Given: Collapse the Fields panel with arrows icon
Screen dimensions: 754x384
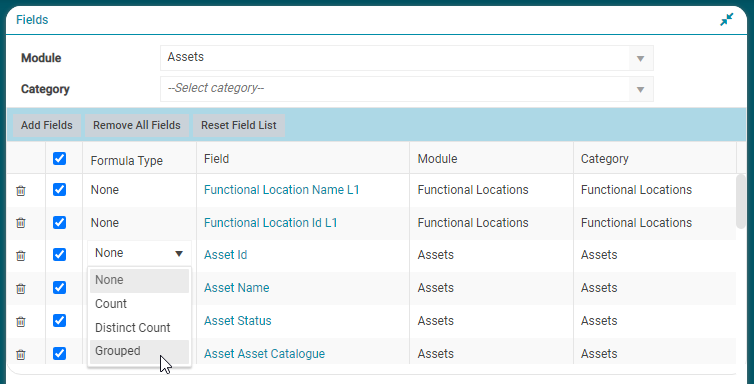Looking at the screenshot, I should click(727, 20).
